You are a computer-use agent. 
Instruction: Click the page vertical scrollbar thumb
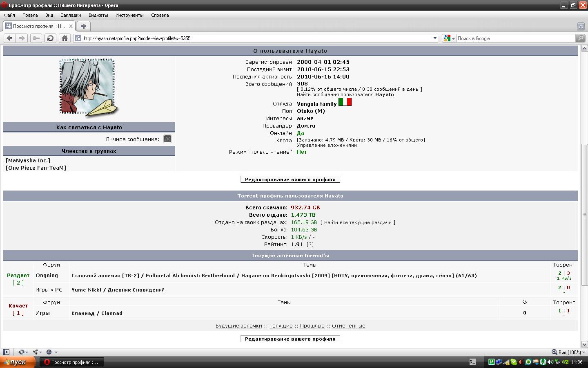(585, 215)
